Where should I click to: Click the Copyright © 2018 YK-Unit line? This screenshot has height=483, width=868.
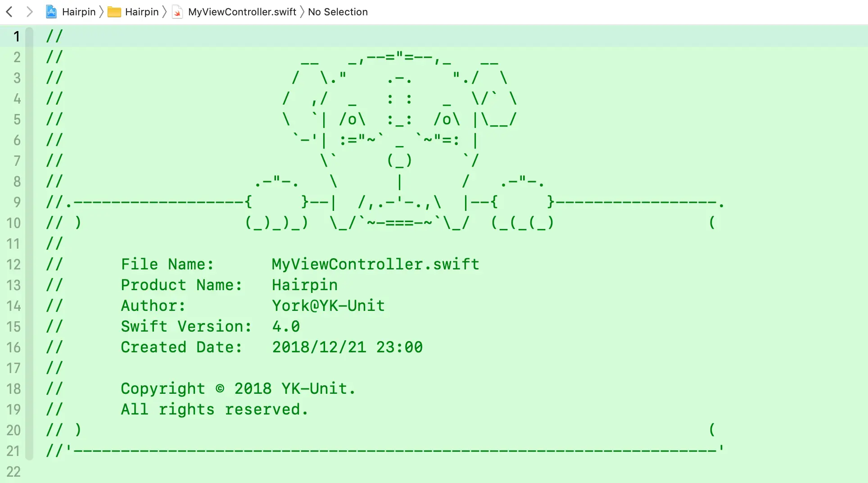pos(238,388)
